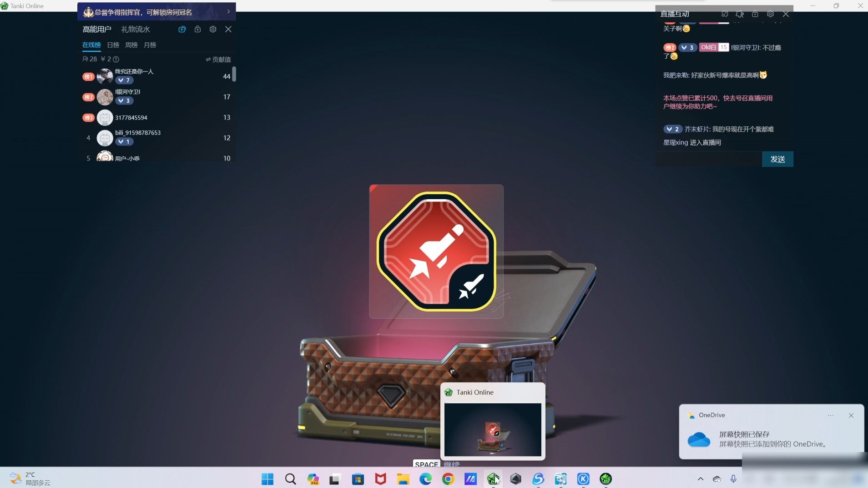This screenshot has height=488, width=868.
Task: Open File Explorer from the taskbar
Action: pos(403,479)
